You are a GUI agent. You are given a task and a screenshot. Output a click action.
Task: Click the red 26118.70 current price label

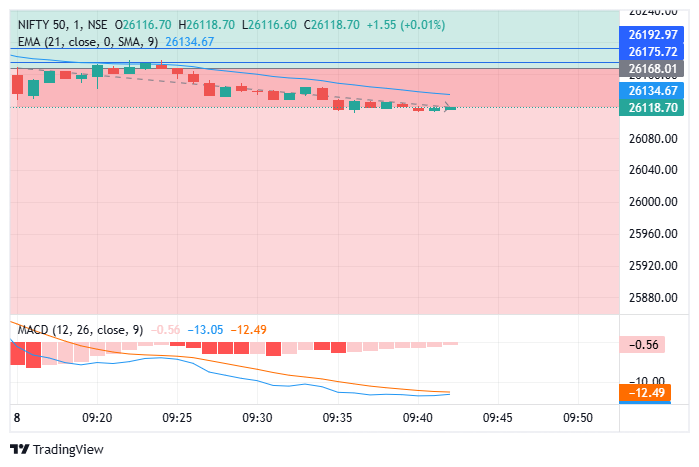pyautogui.click(x=653, y=107)
